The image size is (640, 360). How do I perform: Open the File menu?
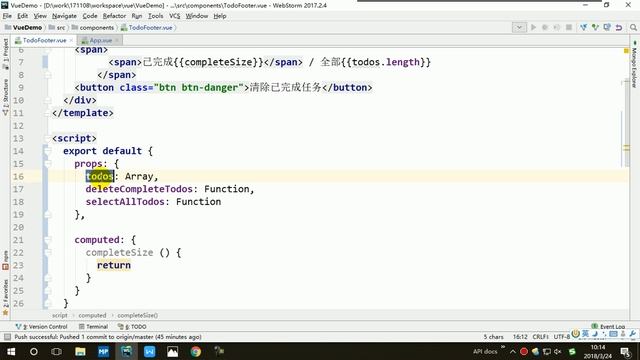7,16
